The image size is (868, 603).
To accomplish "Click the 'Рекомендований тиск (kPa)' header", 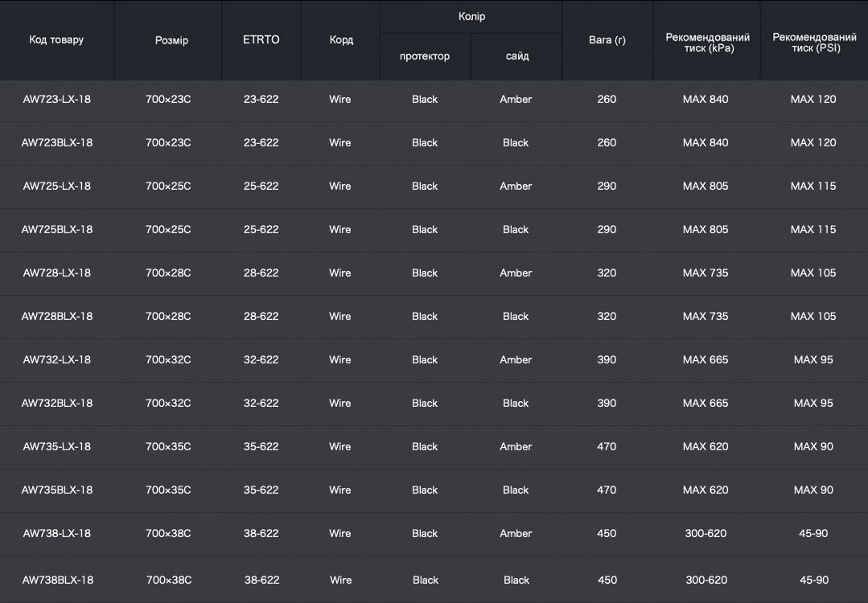I will 707,43.
